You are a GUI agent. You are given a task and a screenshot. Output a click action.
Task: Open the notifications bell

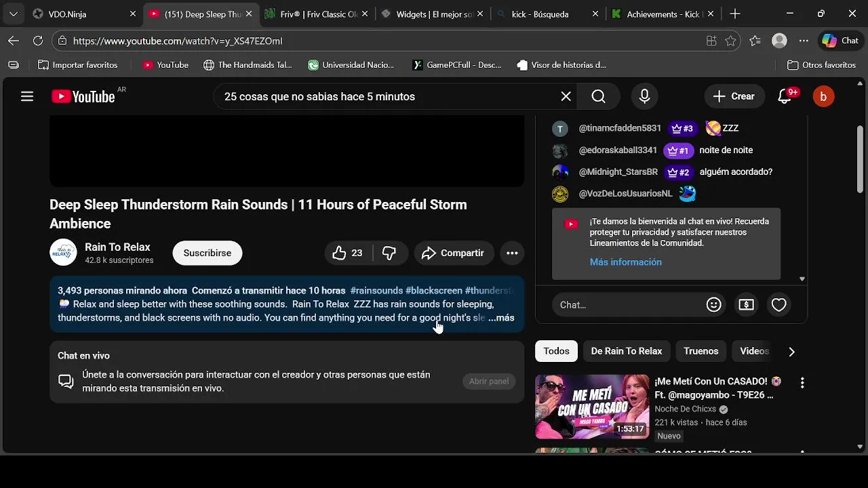click(785, 96)
